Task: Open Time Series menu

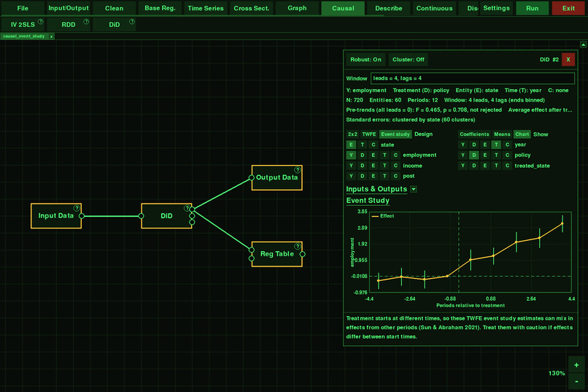Action: coord(206,8)
